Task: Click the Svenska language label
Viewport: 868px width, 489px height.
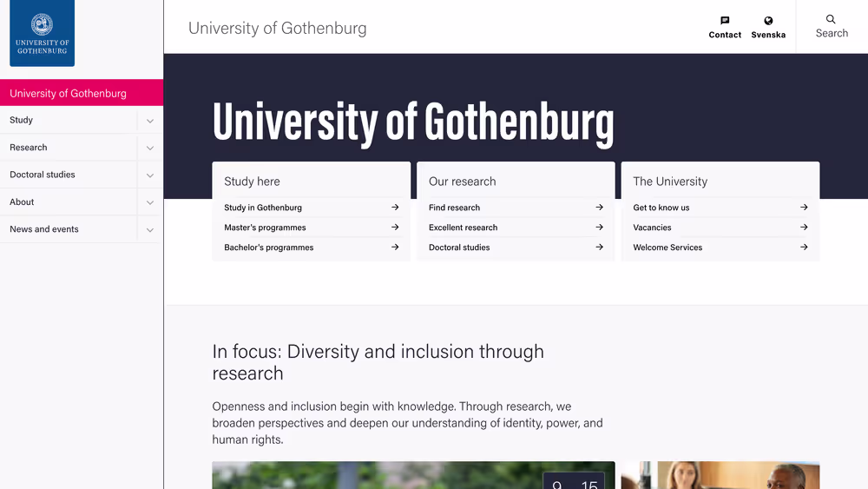Action: click(768, 35)
